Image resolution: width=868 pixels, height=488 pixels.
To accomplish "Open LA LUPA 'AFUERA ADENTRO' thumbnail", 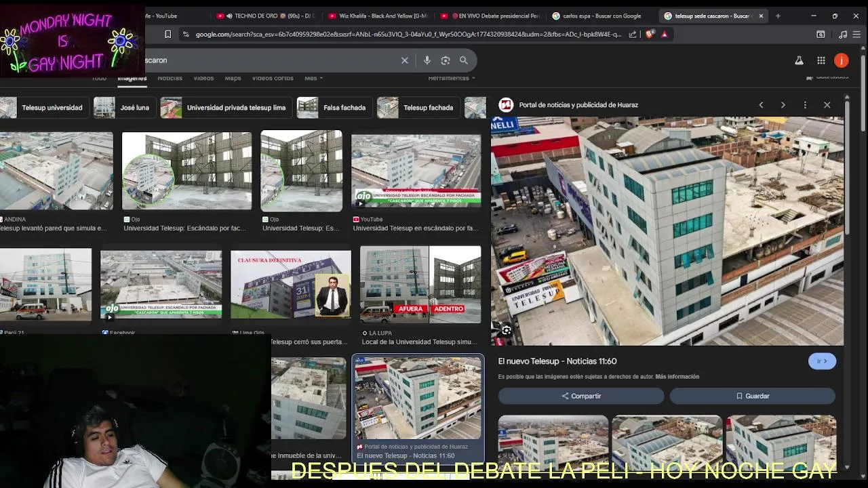I will click(420, 284).
